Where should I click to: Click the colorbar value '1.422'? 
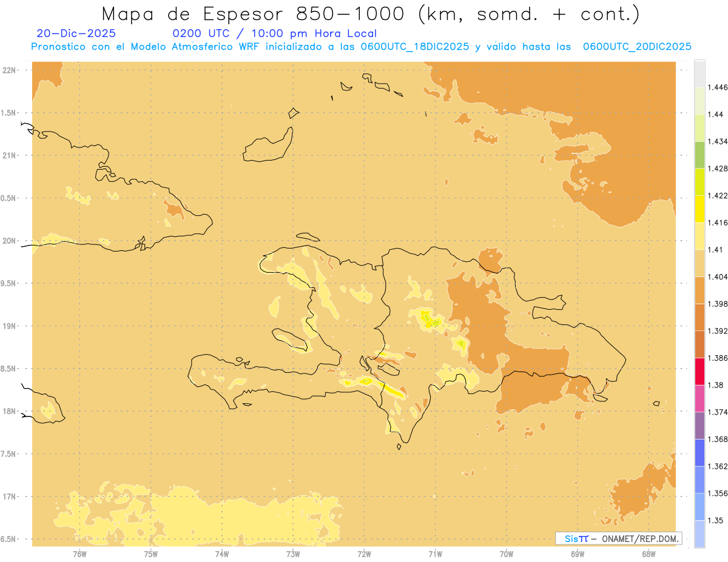click(x=718, y=195)
